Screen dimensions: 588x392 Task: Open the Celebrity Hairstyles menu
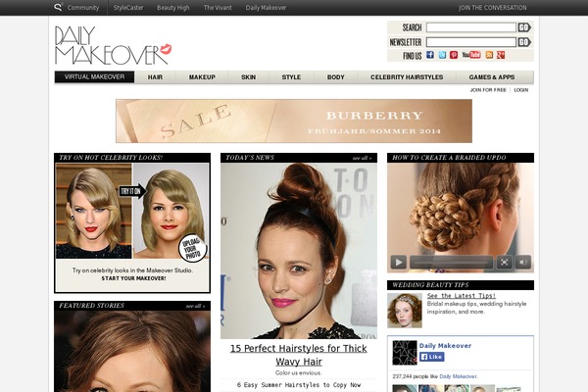point(407,76)
